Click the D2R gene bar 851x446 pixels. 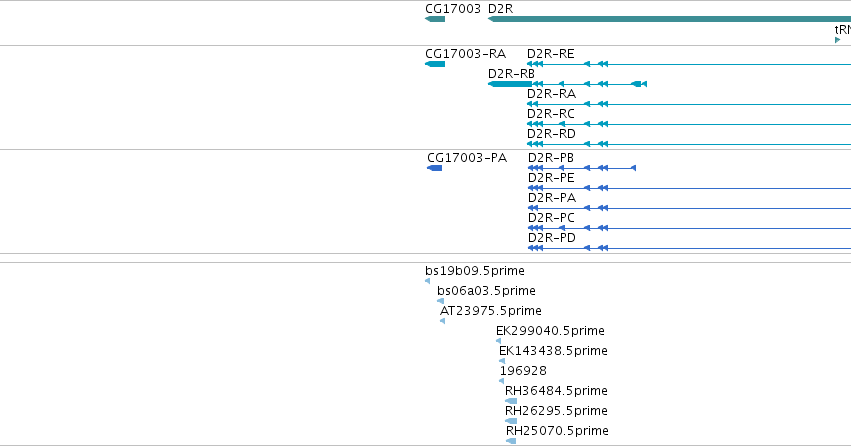pos(669,19)
